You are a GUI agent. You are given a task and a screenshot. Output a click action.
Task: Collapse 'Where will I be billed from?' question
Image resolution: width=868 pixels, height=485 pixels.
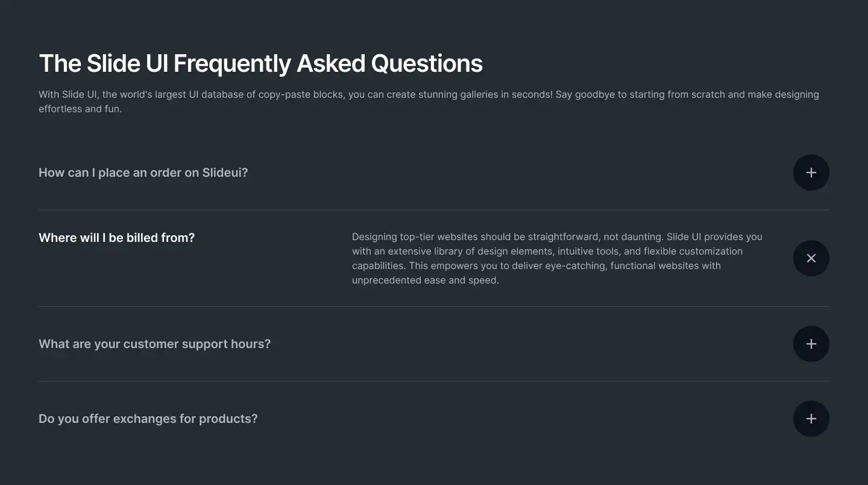click(x=116, y=238)
